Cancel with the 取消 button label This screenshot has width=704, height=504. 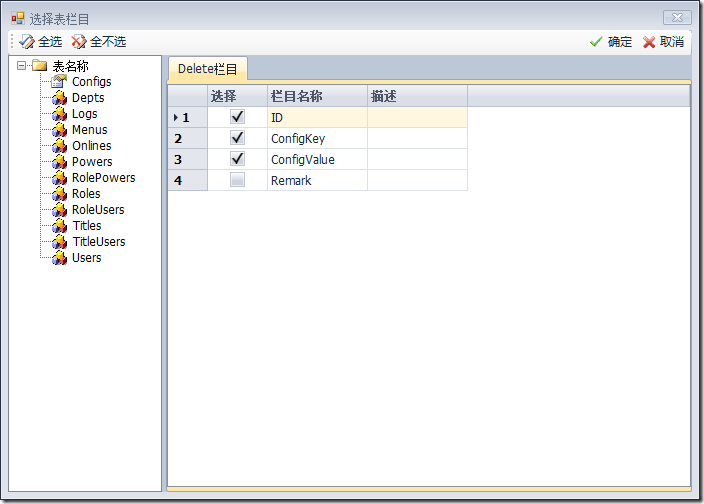click(672, 42)
